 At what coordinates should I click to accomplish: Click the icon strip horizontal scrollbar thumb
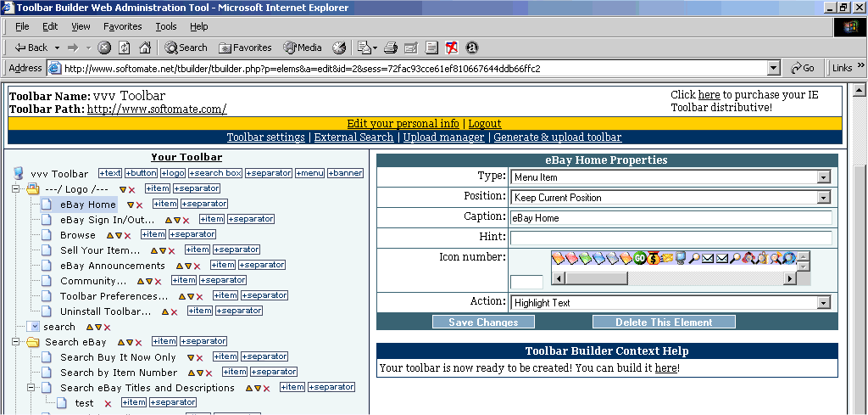click(x=596, y=278)
